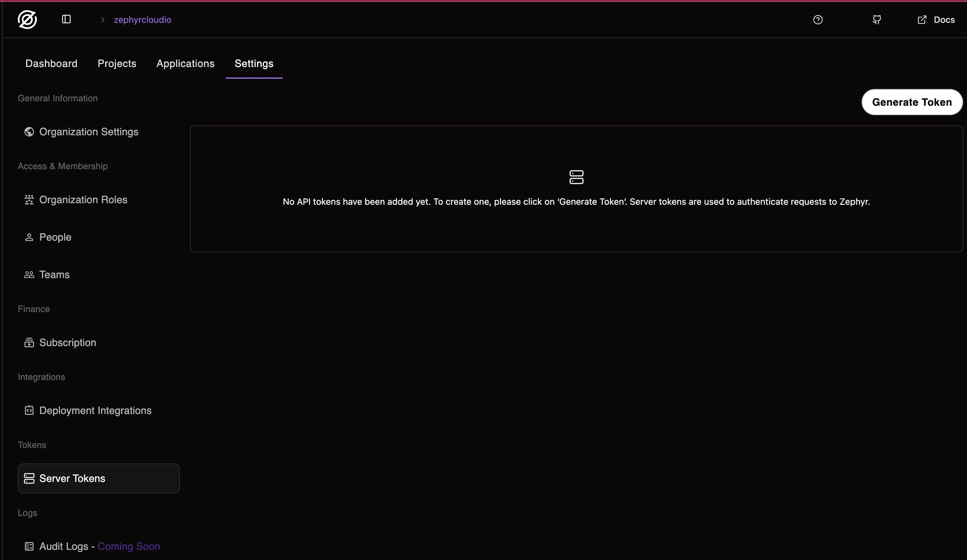Click the Organization Roles icon

(x=29, y=199)
